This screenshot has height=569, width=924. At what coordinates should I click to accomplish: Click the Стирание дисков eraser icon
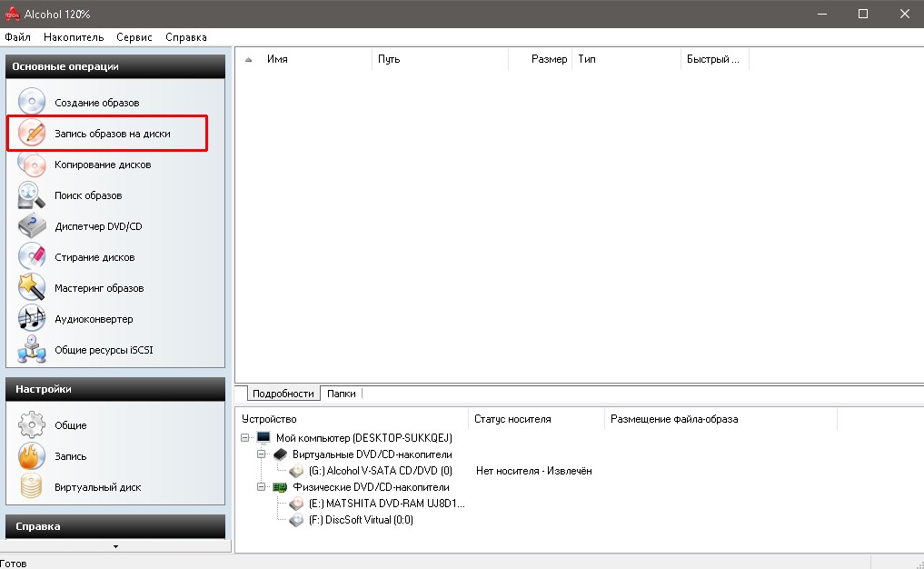pyautogui.click(x=31, y=256)
